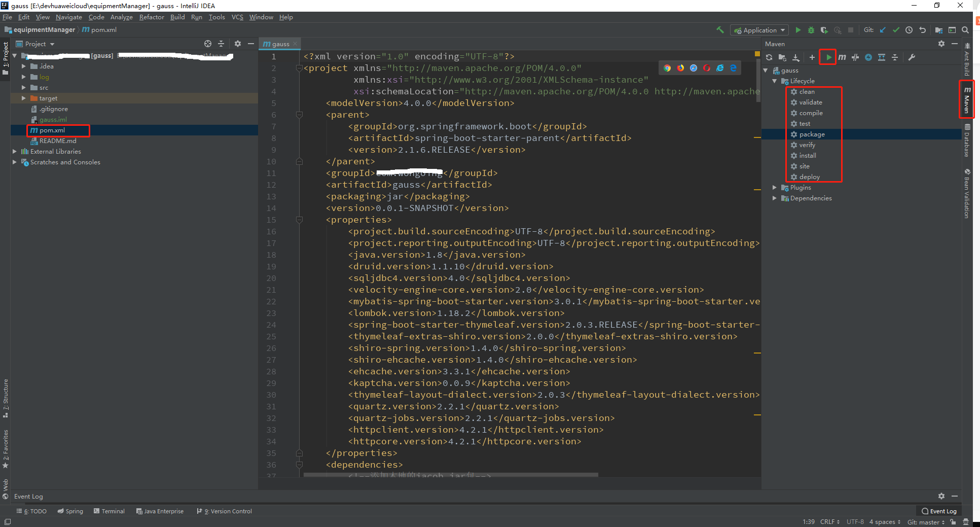980x527 pixels.
Task: Select the install lifecycle goal
Action: pos(808,156)
